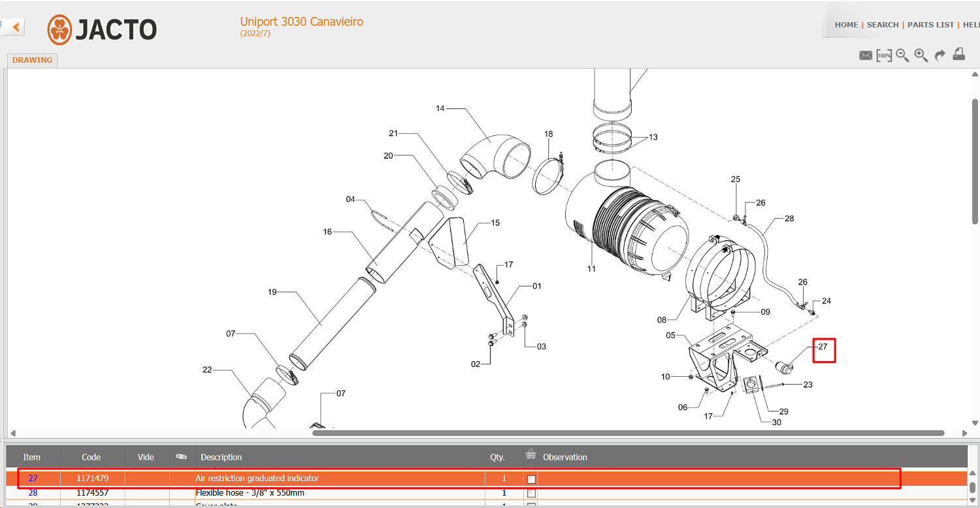
Task: Click callout 16 on the drawing
Action: coord(327,232)
